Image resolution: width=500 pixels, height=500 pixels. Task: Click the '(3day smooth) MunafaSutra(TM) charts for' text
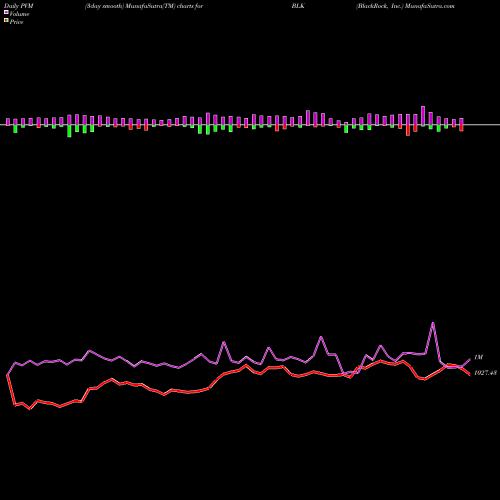tap(144, 6)
